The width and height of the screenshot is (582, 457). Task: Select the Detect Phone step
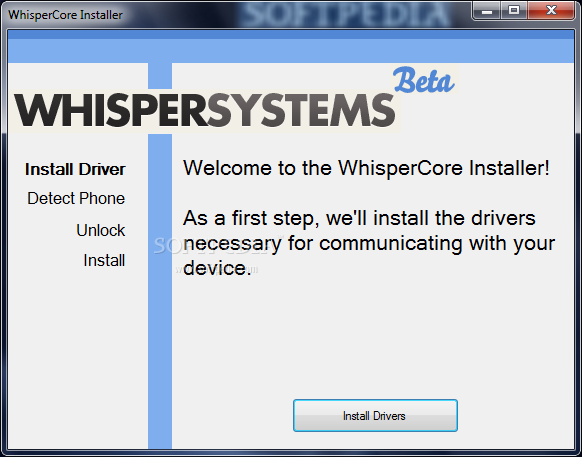(76, 198)
